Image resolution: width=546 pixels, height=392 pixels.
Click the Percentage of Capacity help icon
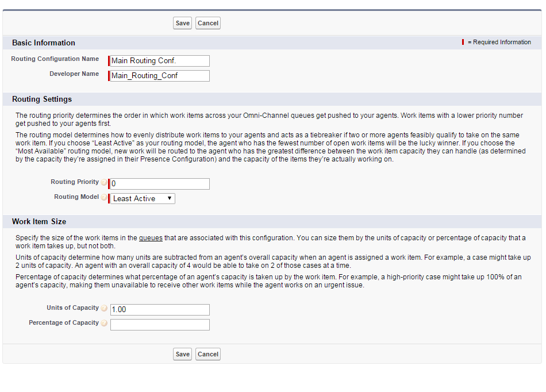pos(104,323)
